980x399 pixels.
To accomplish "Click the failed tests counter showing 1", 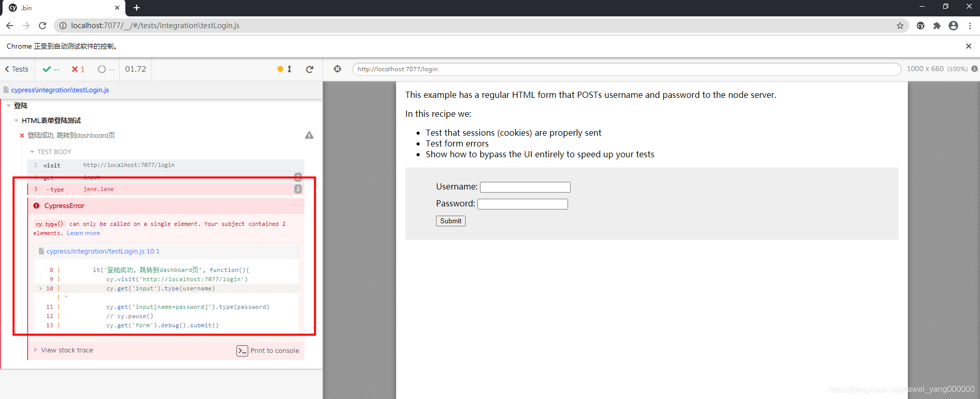I will point(78,69).
